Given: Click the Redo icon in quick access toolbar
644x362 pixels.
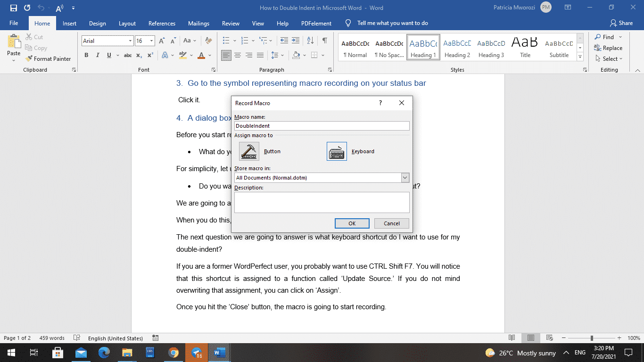Looking at the screenshot, I should coord(27,8).
